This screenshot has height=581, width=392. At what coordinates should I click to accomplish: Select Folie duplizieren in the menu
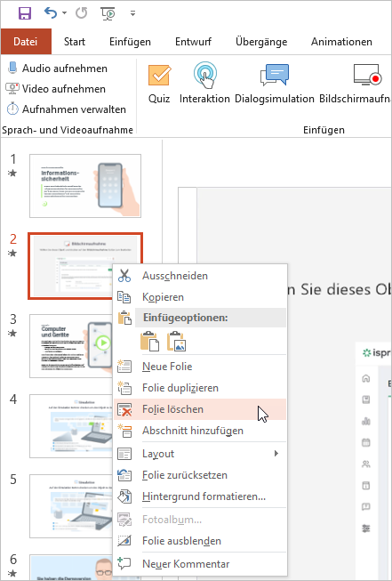tap(200, 388)
